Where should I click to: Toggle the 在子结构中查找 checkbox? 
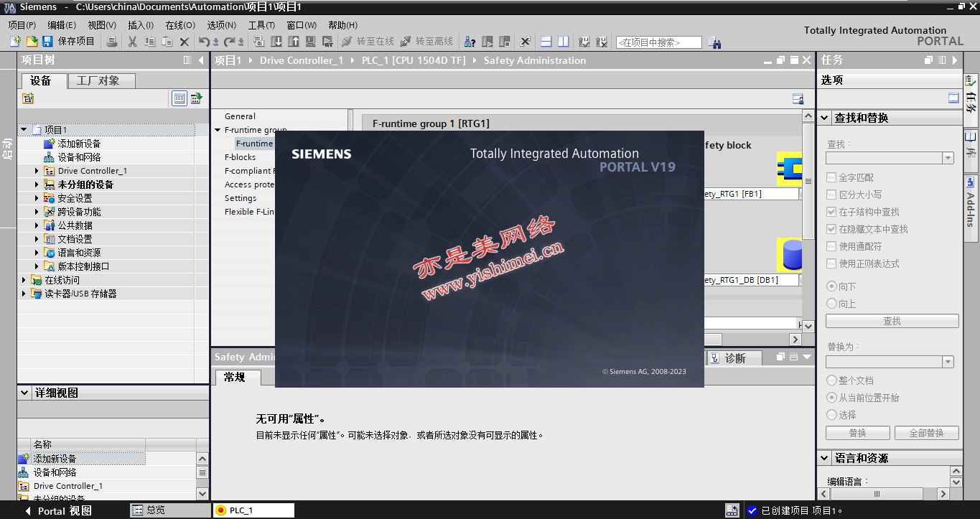(x=831, y=212)
